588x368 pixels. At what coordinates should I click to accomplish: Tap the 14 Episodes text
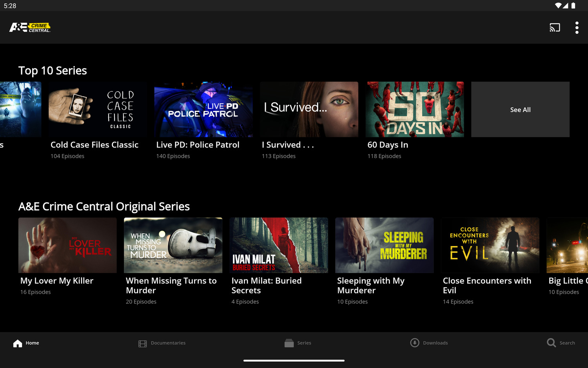coord(458,302)
